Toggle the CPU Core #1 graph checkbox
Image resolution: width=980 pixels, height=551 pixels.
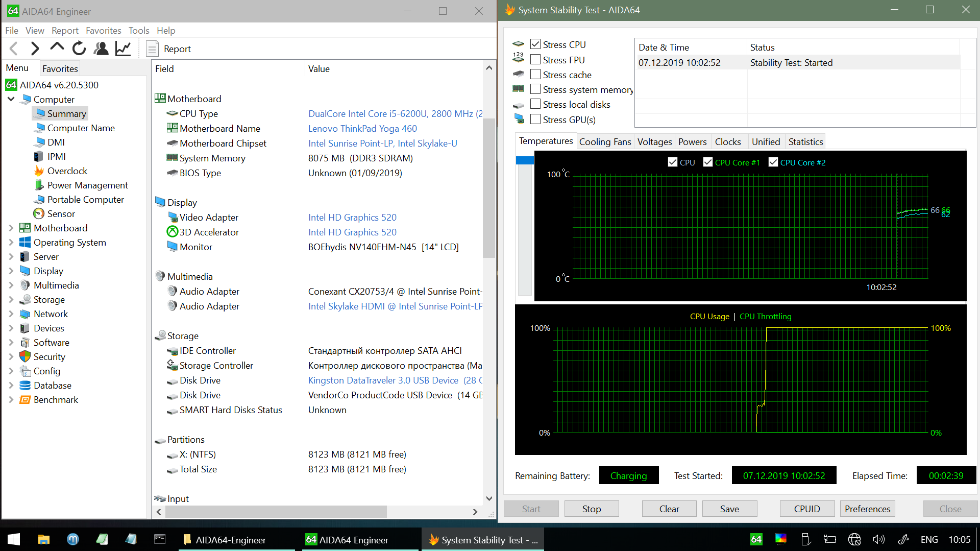(708, 162)
